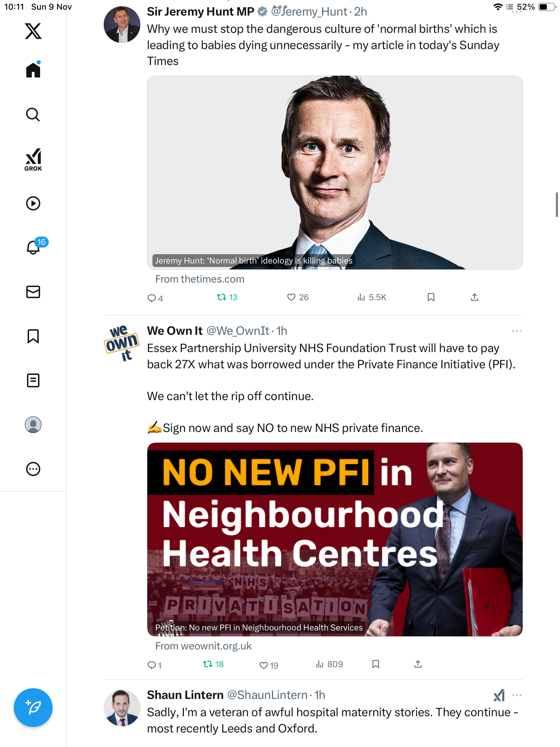The height and width of the screenshot is (747, 560).
Task: Open saved Bookmarks from sidebar
Action: (x=33, y=336)
